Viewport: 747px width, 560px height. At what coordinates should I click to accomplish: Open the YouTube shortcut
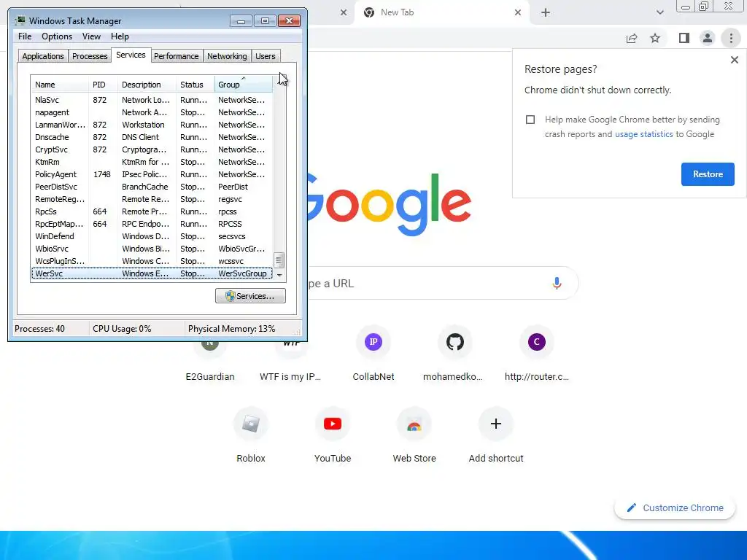[x=333, y=424]
